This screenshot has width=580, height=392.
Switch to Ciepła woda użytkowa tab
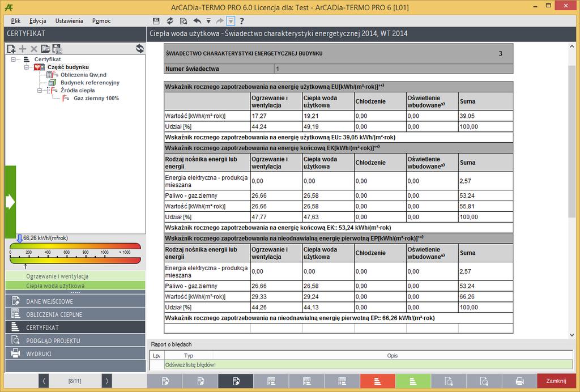[75, 286]
